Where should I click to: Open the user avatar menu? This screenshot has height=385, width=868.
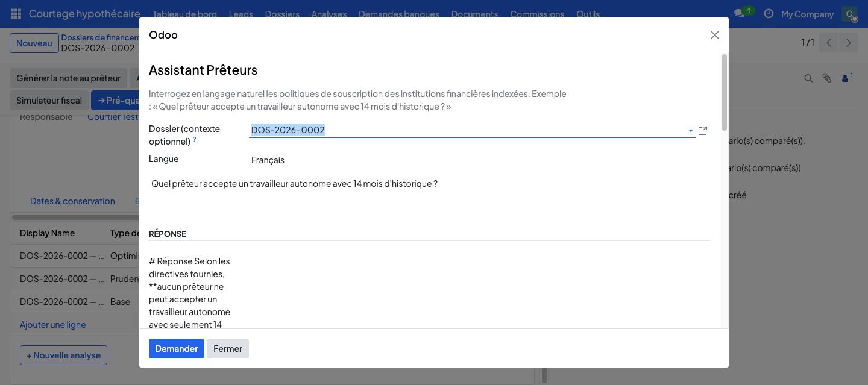849,13
